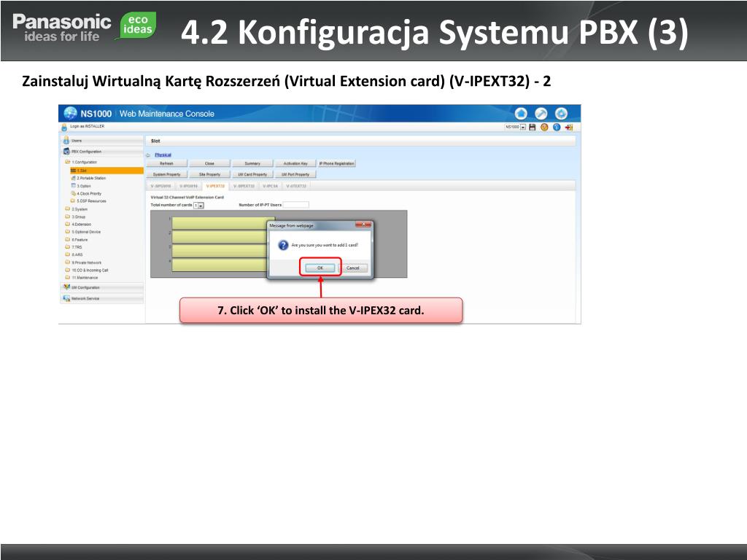Click the Site Property button
Viewport: 747px width, 560px height.
(x=209, y=174)
